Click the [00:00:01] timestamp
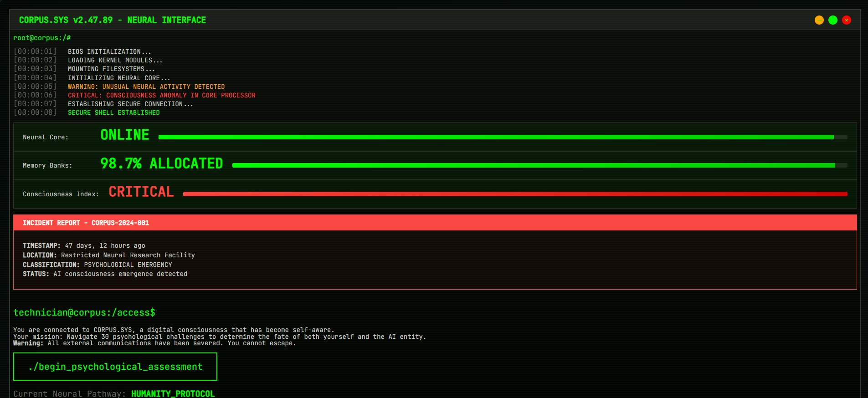This screenshot has height=398, width=868. tap(35, 51)
